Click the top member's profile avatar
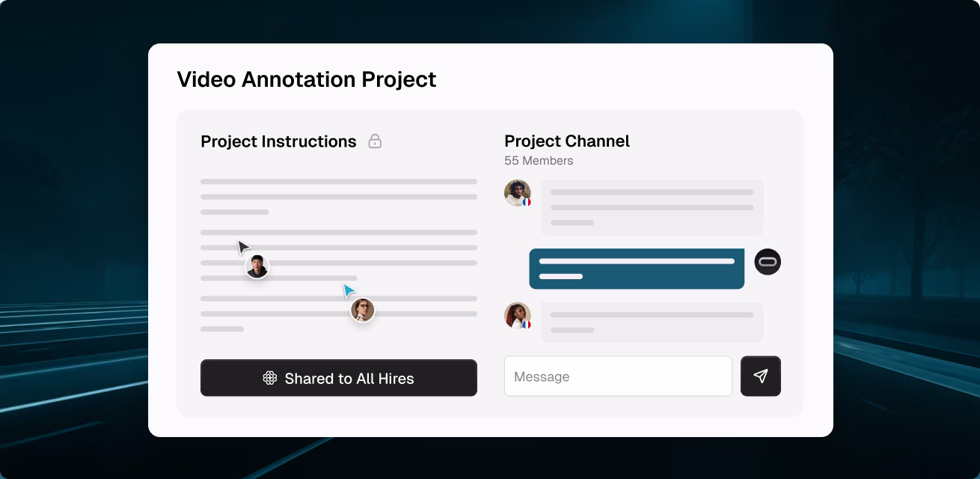980x479 pixels. click(517, 193)
